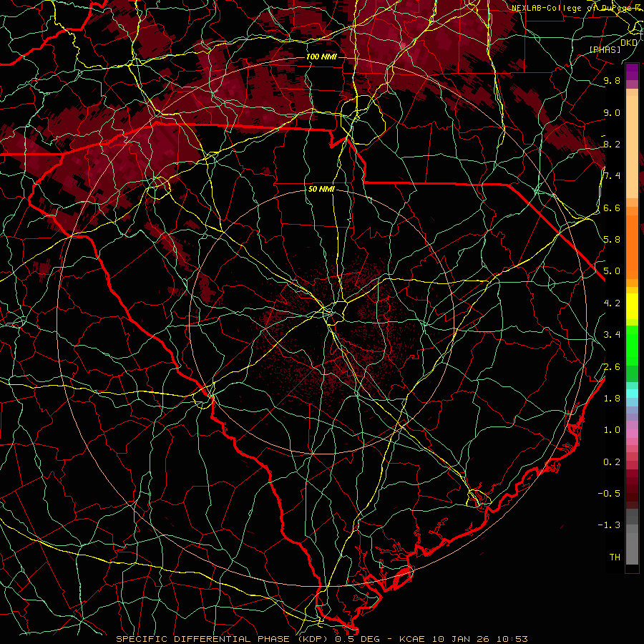
Task: Select the 8.2 scale label
Action: 612,145
